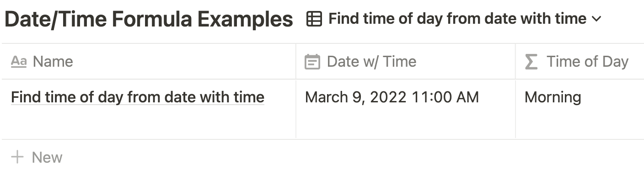Open the Time of Day column header menu
The width and height of the screenshot is (644, 170).
580,62
